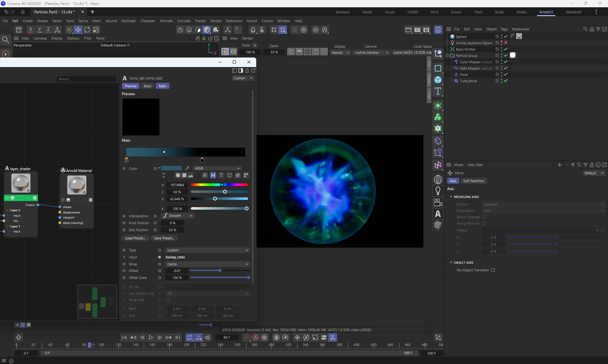Screen dimensions: 608x364
Task: Open the Wrap clamp dropdown
Action: point(207,264)
